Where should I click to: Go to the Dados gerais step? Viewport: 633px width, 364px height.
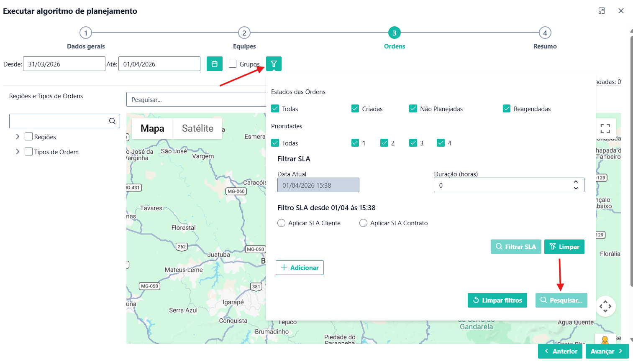[86, 33]
